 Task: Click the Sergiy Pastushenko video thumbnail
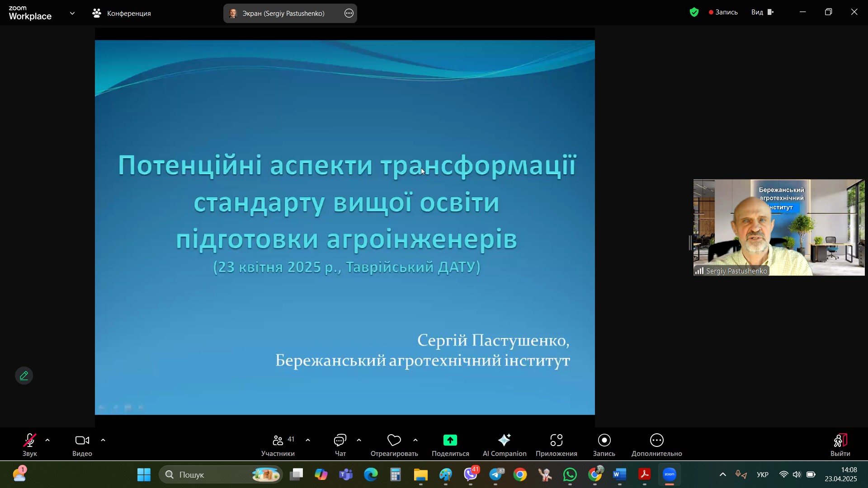pyautogui.click(x=779, y=227)
